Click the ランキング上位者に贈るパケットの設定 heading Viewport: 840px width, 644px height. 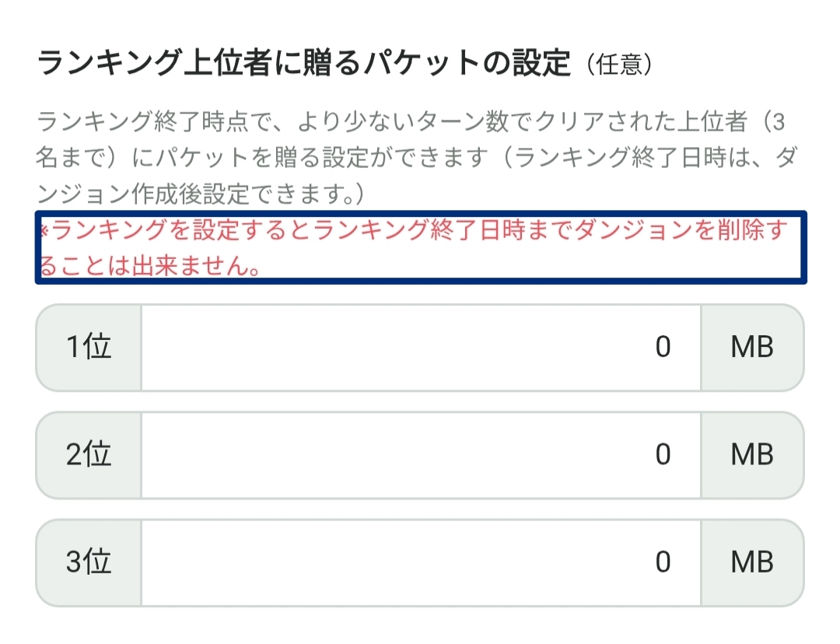(x=303, y=64)
